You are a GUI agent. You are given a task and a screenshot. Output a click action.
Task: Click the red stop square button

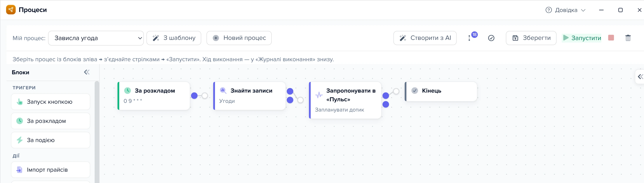point(611,38)
